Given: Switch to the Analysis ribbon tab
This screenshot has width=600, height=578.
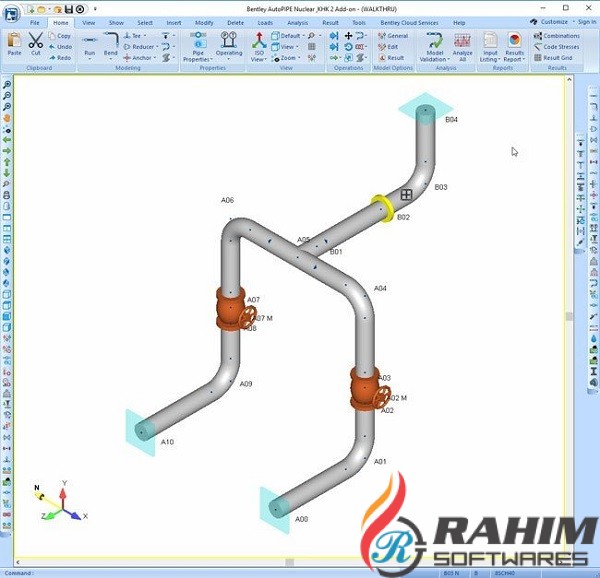Looking at the screenshot, I should coord(297,23).
